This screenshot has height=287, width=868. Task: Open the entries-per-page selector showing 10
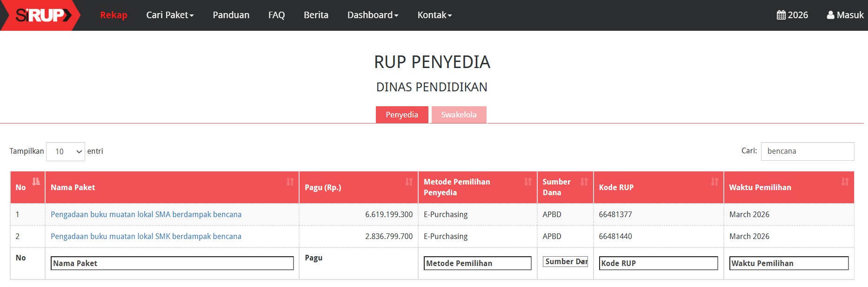coord(66,151)
